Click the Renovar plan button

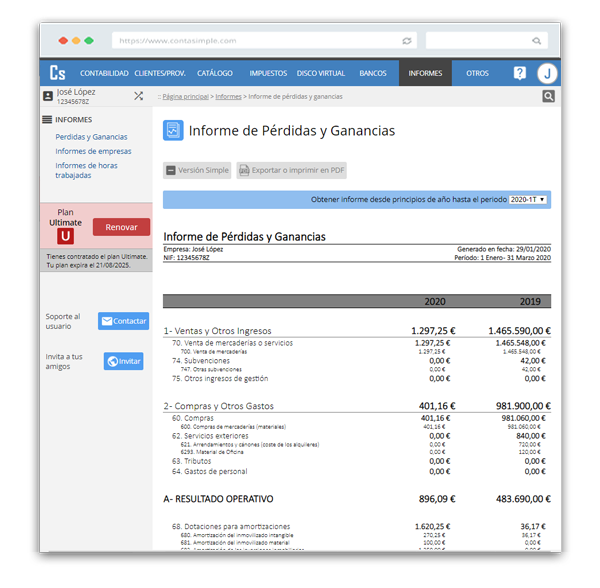(x=121, y=227)
